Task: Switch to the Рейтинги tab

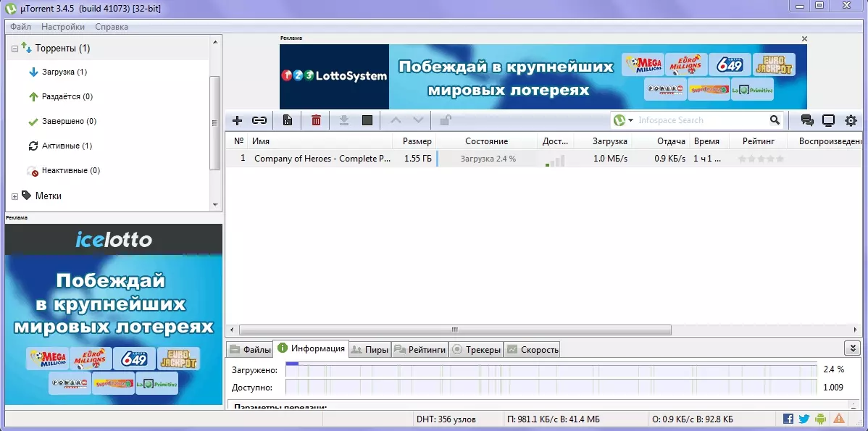Action: 420,350
